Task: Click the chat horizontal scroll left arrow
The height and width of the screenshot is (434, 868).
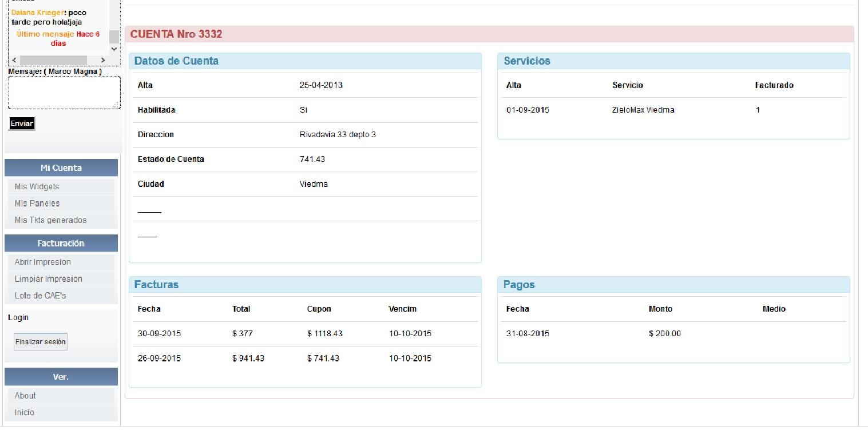Action: 14,60
